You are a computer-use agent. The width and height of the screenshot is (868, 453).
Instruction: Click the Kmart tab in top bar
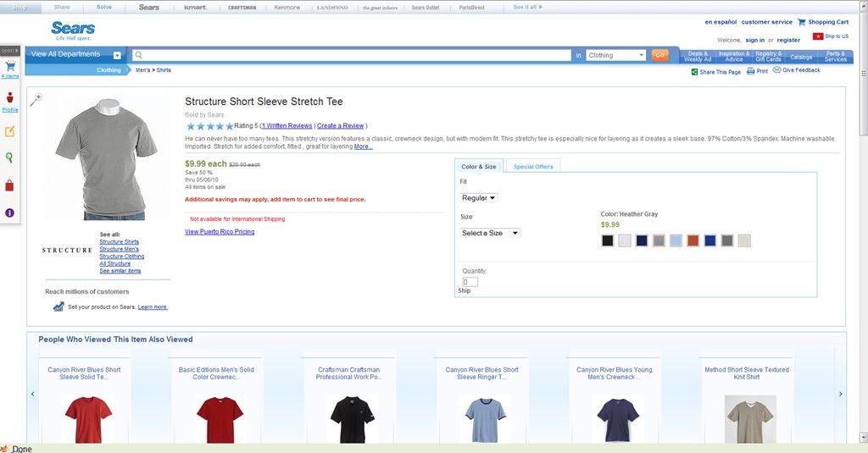195,7
